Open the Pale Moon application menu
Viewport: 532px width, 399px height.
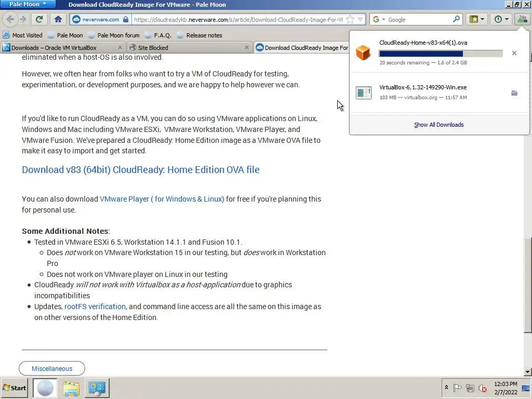click(x=28, y=4)
